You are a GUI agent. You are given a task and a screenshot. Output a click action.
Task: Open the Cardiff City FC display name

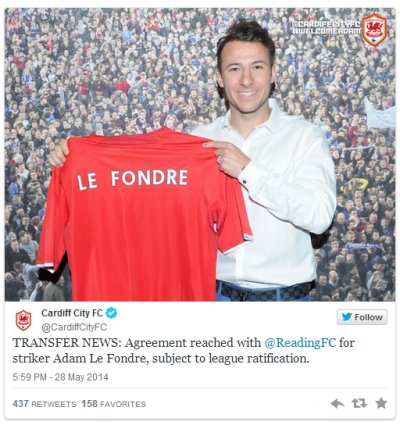coord(72,313)
